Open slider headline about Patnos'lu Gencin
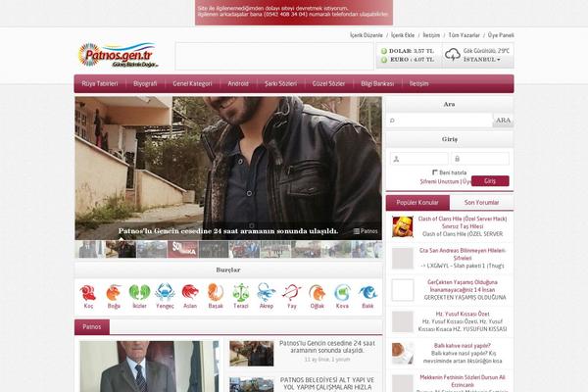 click(x=228, y=231)
